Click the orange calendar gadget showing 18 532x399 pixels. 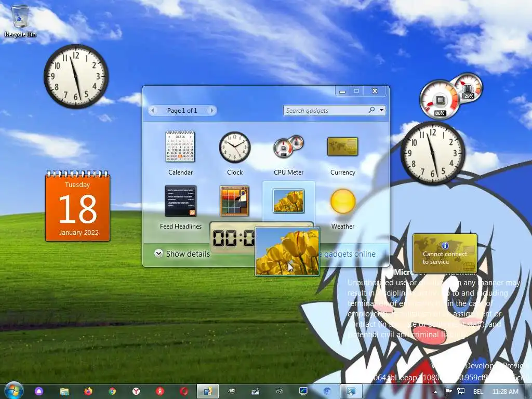78,206
